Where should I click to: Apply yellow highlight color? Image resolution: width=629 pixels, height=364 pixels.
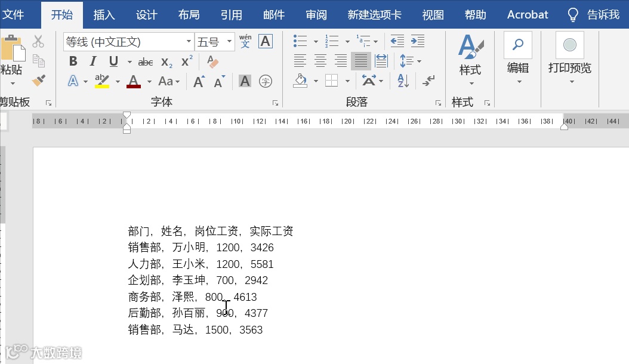tap(102, 82)
